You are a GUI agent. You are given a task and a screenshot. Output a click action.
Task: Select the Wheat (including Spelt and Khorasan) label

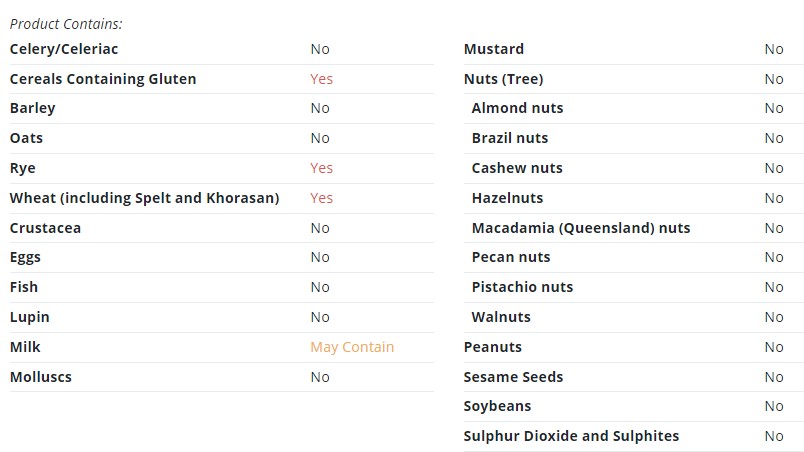tap(145, 198)
